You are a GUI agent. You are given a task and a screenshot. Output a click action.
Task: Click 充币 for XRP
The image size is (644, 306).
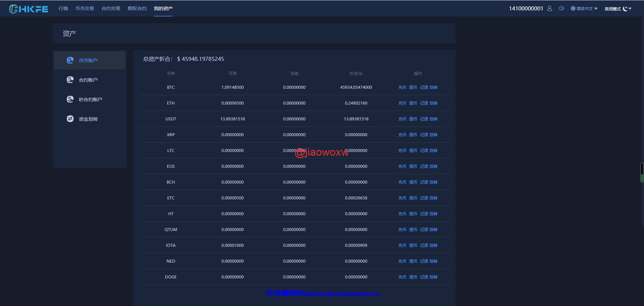[x=402, y=135]
